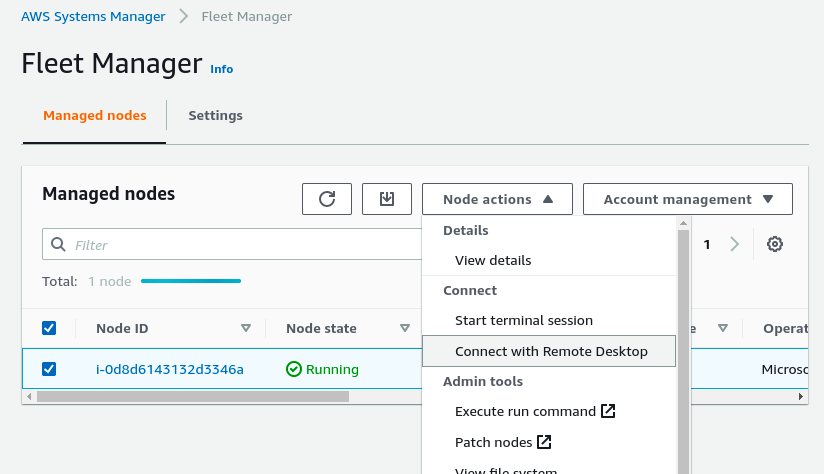
Task: Sort by Node ID column arrow
Action: (246, 328)
